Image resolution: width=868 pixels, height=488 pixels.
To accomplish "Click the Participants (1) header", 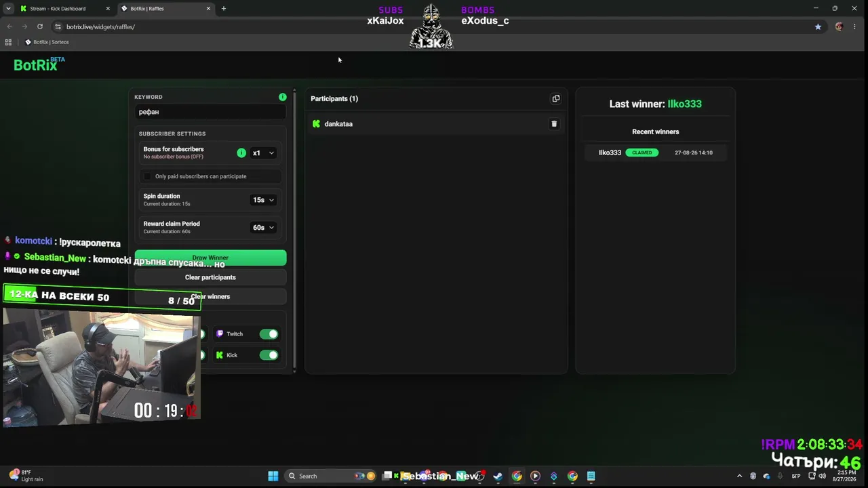I will 334,99.
